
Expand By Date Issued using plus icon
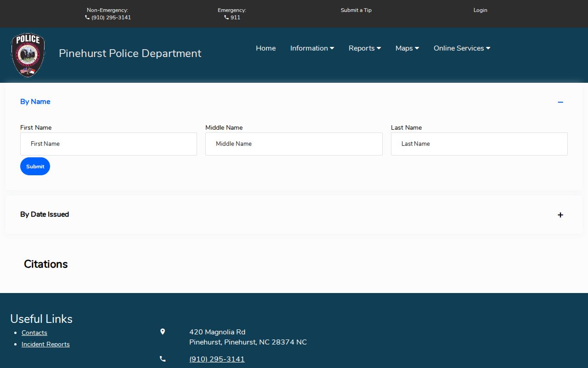point(560,215)
